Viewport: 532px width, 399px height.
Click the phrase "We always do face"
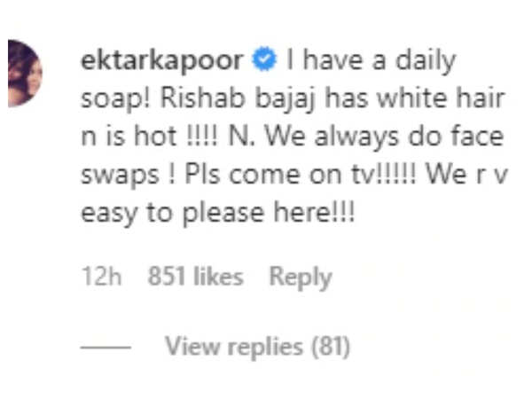click(384, 137)
